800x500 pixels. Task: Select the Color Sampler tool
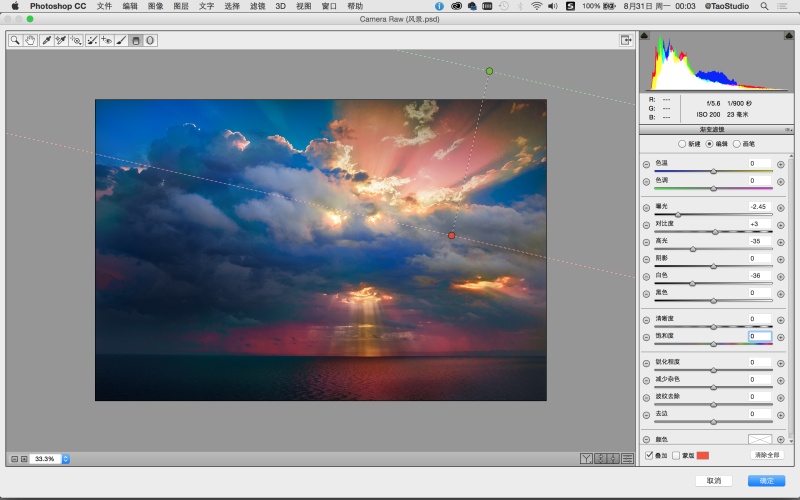point(61,40)
